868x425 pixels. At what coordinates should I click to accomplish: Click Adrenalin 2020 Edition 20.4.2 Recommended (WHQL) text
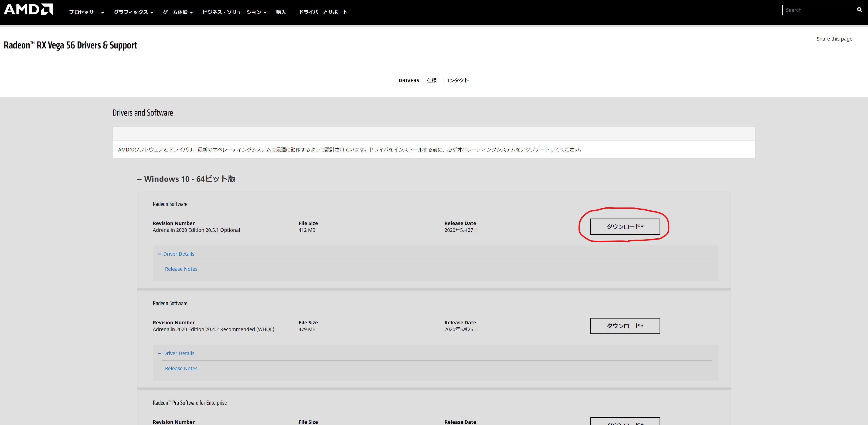pos(214,329)
